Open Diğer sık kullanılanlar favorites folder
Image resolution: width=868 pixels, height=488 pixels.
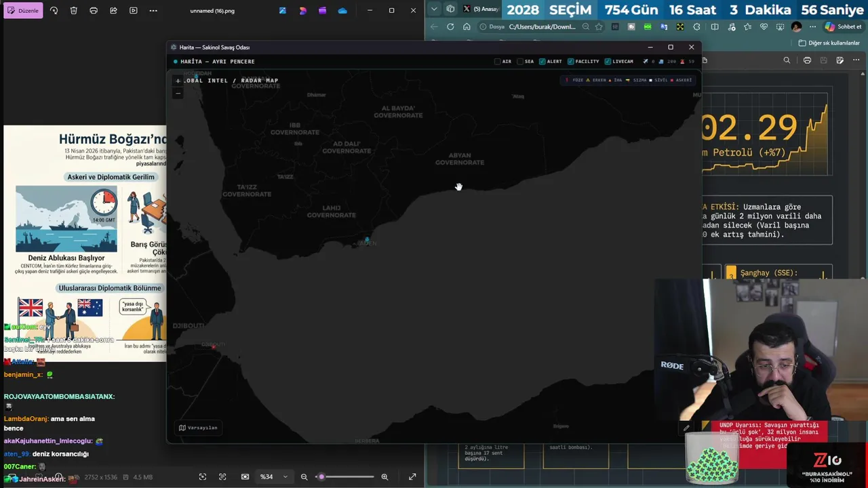point(829,43)
